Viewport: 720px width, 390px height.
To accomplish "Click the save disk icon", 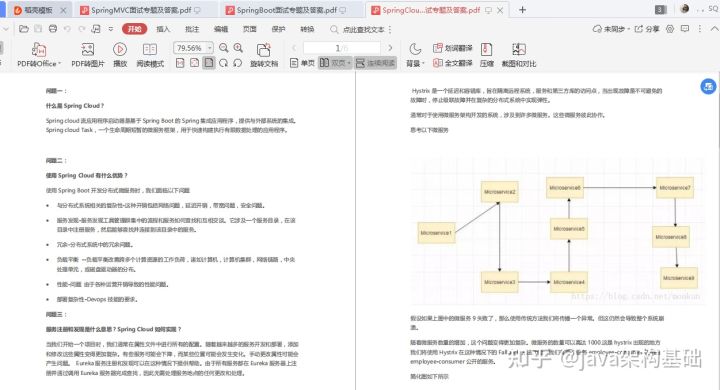I will (x=38, y=29).
